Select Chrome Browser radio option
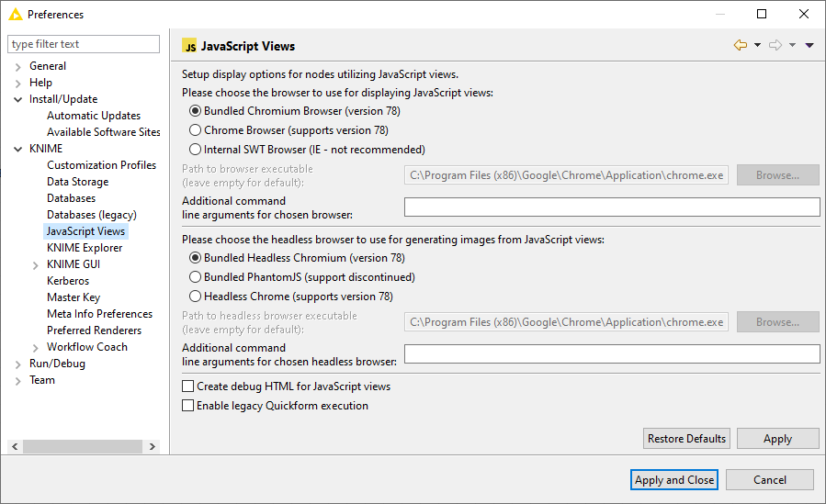Viewport: 826px width, 504px height. [195, 130]
